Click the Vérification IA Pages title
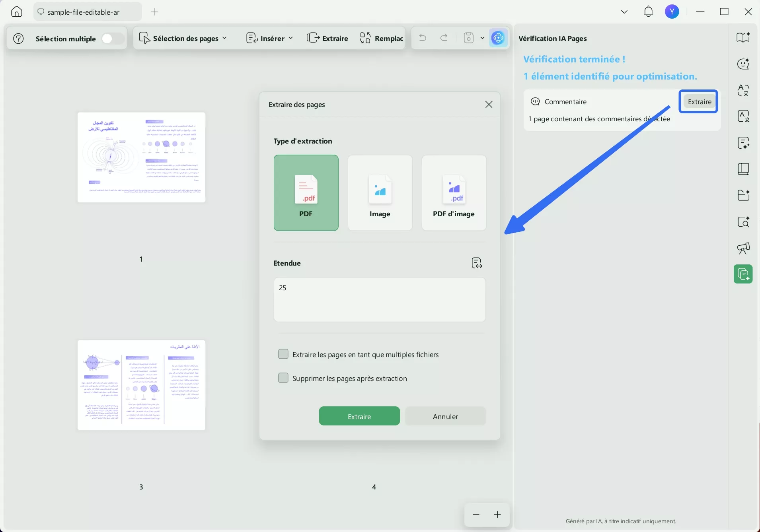This screenshot has height=532, width=760. [x=553, y=39]
